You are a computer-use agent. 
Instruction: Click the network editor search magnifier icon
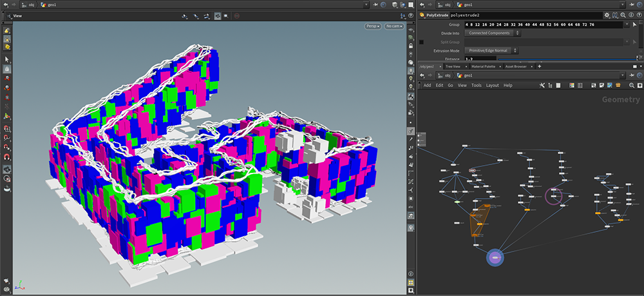(632, 85)
